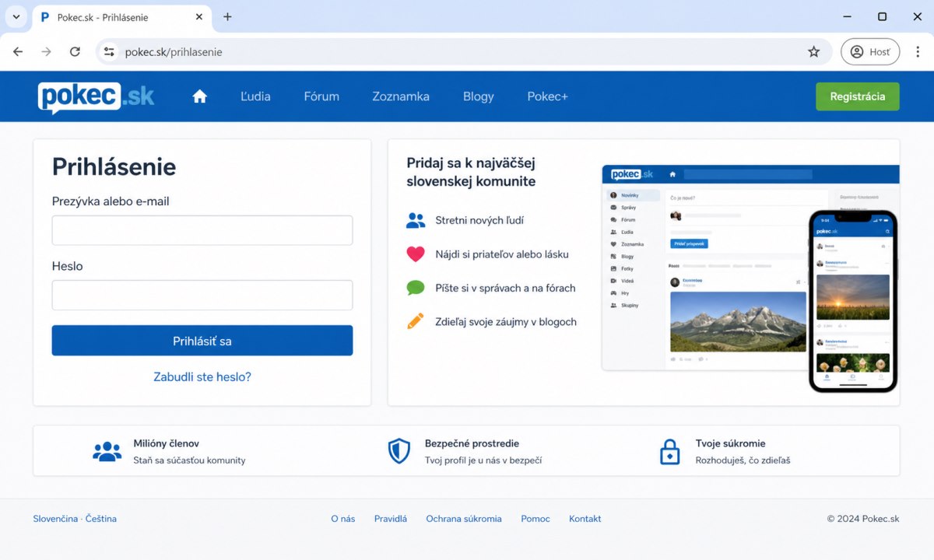
Task: Click the address bar showing pokec.sk/prihlasenie
Action: pyautogui.click(x=463, y=52)
